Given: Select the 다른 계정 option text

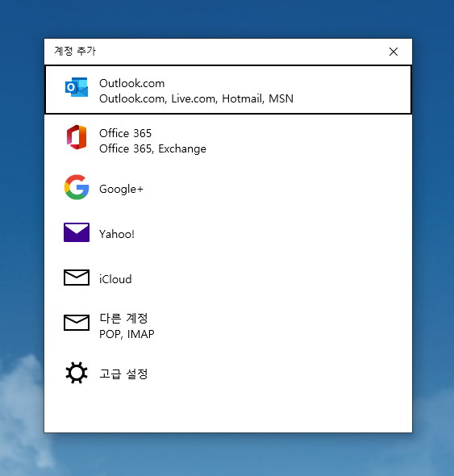Looking at the screenshot, I should (123, 318).
